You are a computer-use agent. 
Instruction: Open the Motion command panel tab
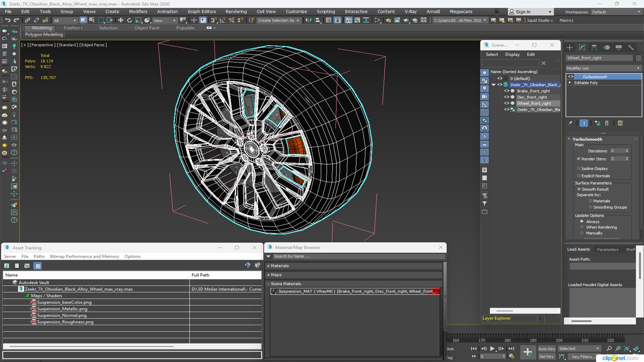606,48
